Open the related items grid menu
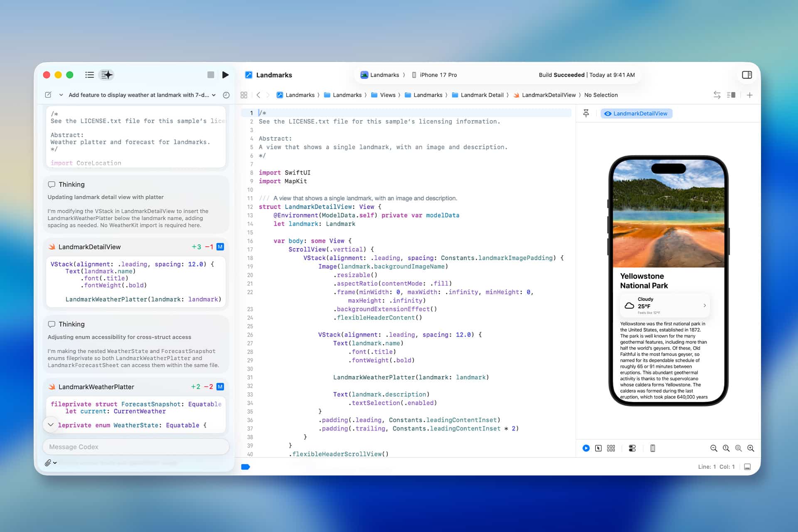This screenshot has width=798, height=532. (x=244, y=95)
